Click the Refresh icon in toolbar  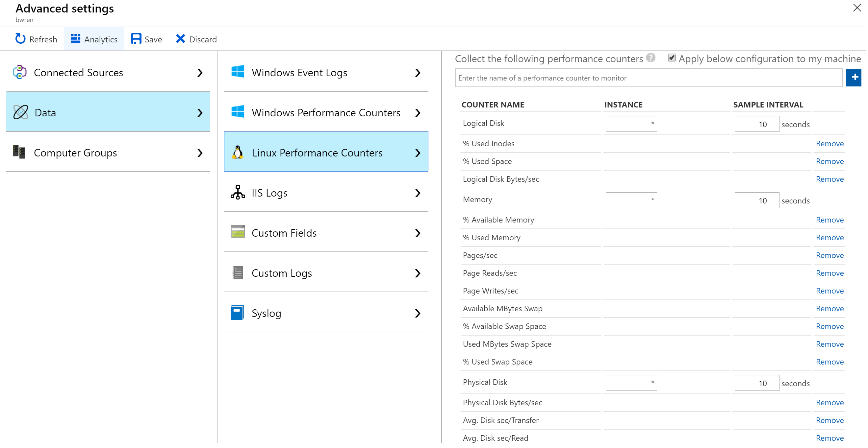point(20,39)
